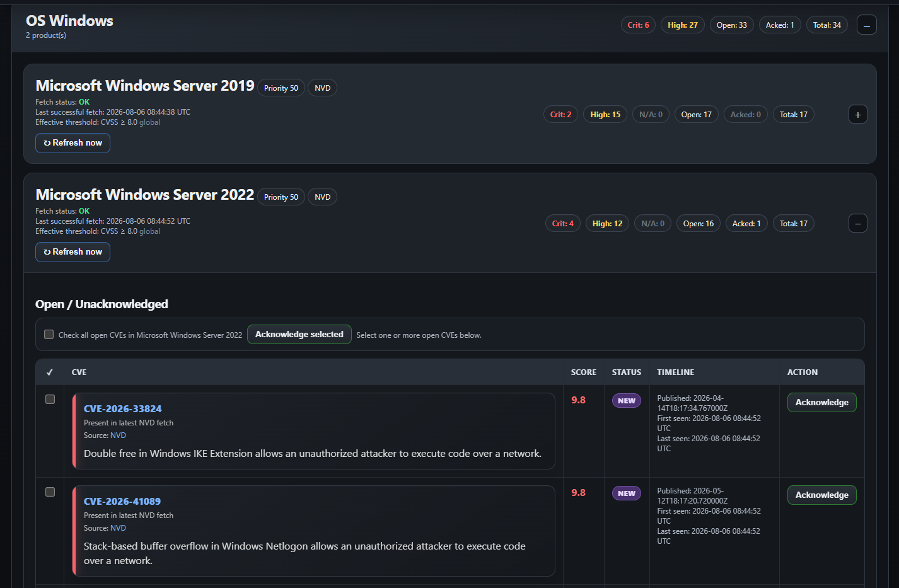Follow the NVD source link for CVE-2026-33824

118,435
